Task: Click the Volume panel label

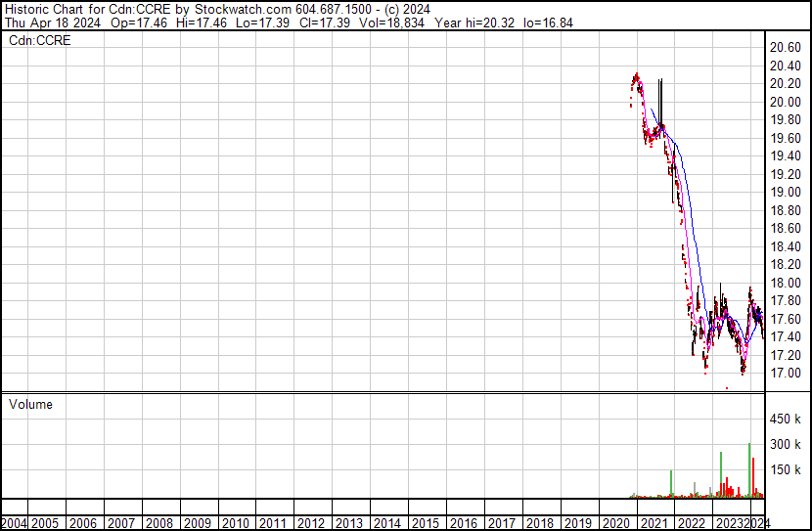Action: click(30, 405)
